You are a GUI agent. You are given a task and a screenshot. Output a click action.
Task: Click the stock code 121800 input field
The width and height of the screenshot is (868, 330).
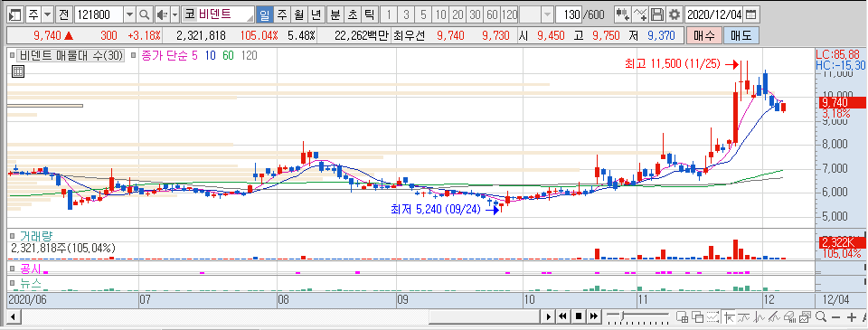tap(99, 14)
